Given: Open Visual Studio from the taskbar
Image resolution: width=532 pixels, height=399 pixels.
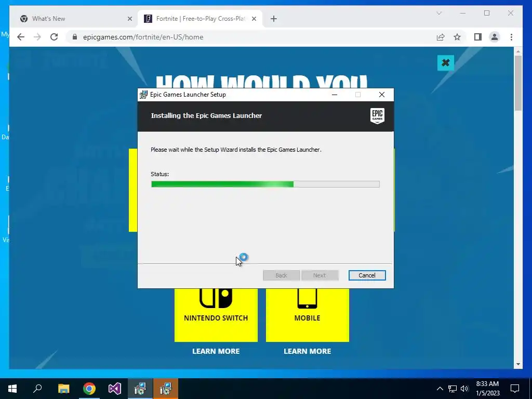Looking at the screenshot, I should tap(115, 389).
